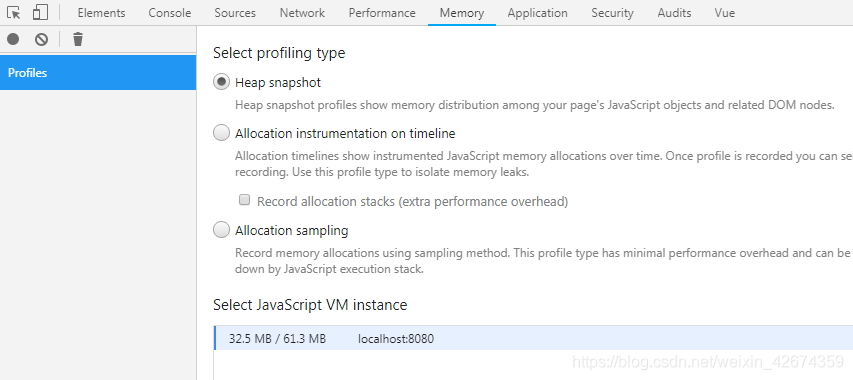Switch to the Performance tab

pyautogui.click(x=382, y=13)
